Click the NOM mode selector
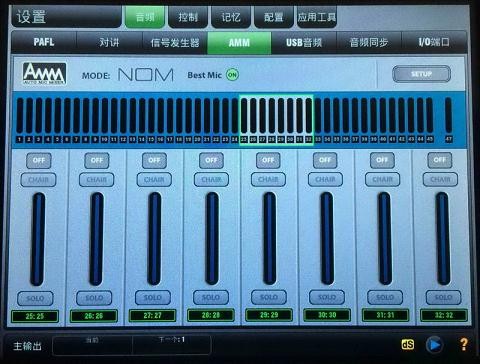 tap(146, 75)
